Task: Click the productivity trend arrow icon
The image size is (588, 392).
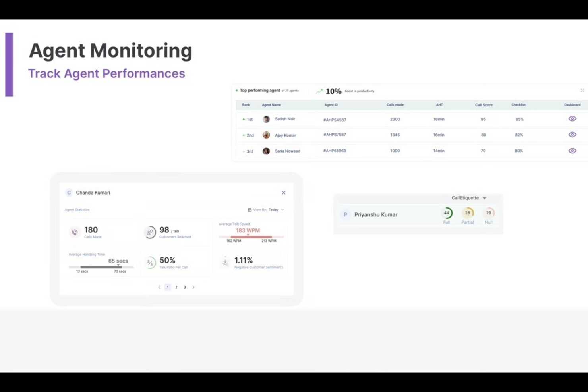Action: point(319,91)
